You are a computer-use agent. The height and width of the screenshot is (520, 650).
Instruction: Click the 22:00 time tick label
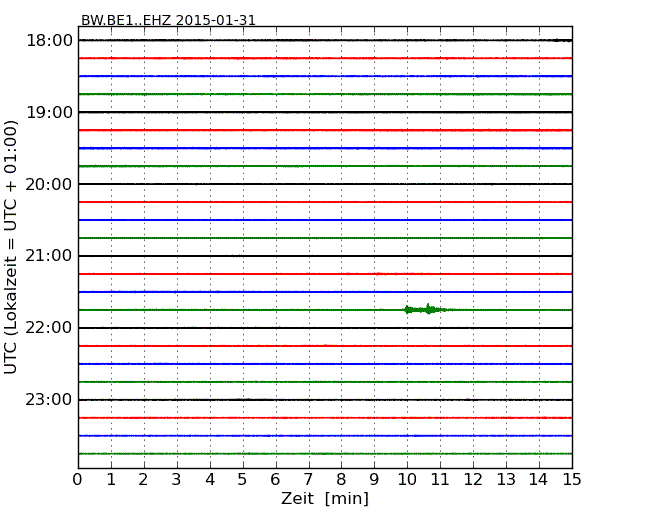click(49, 328)
